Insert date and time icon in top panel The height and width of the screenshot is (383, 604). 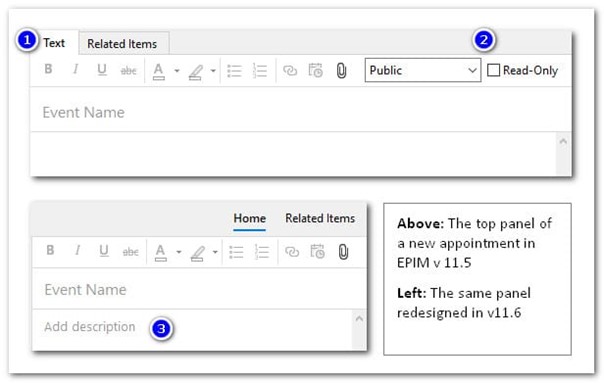point(315,71)
